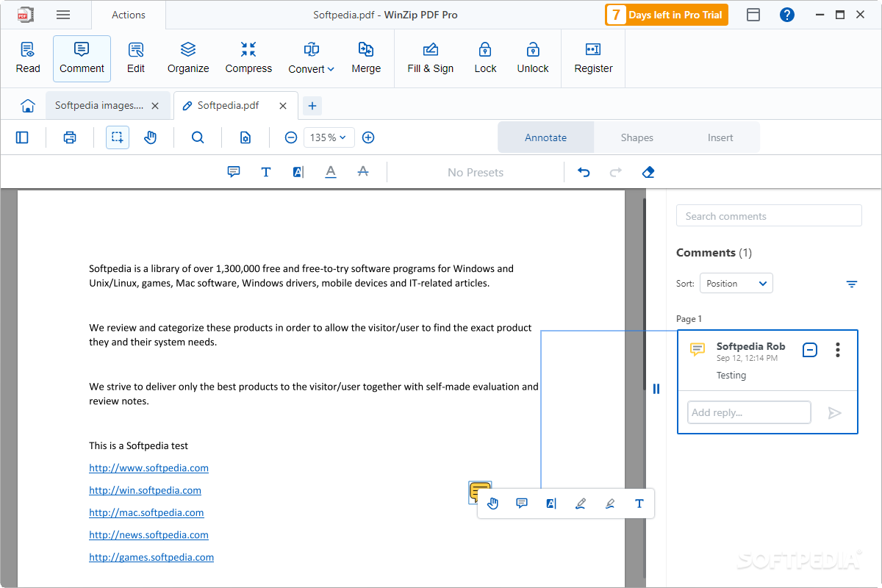Select the Softpedia.pdf document tab

tap(228, 106)
